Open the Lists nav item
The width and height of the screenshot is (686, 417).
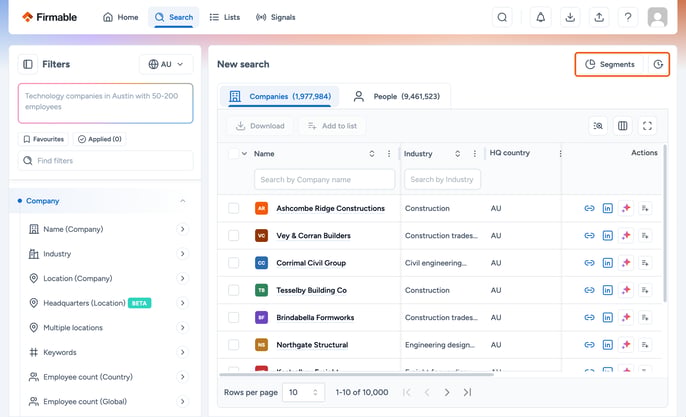pyautogui.click(x=225, y=17)
